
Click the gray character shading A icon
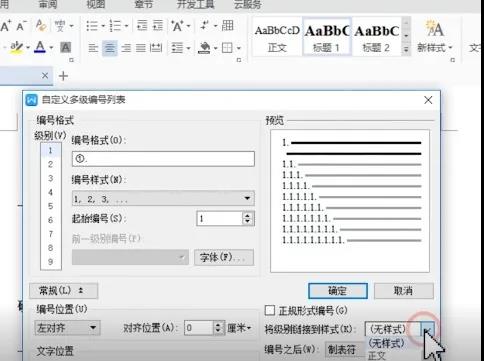pyautogui.click(x=66, y=48)
